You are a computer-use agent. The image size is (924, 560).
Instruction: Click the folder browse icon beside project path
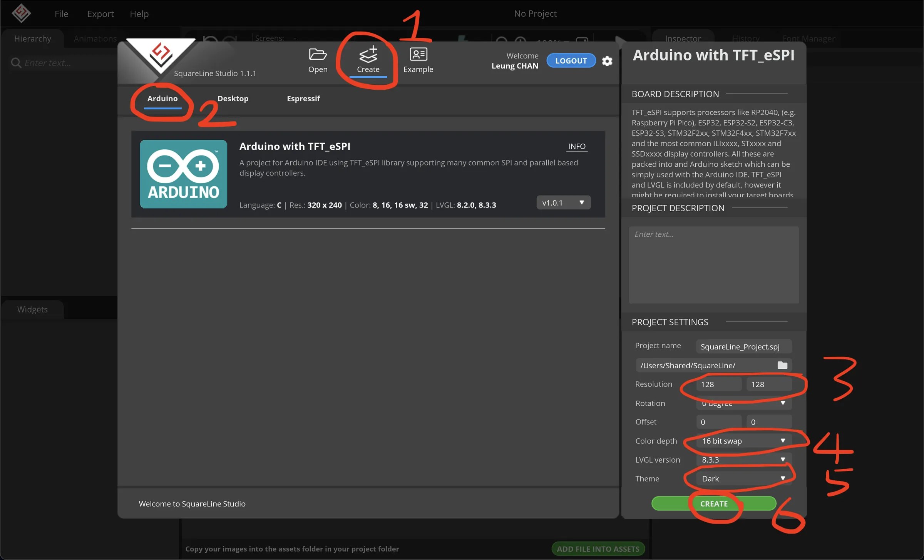(x=782, y=365)
